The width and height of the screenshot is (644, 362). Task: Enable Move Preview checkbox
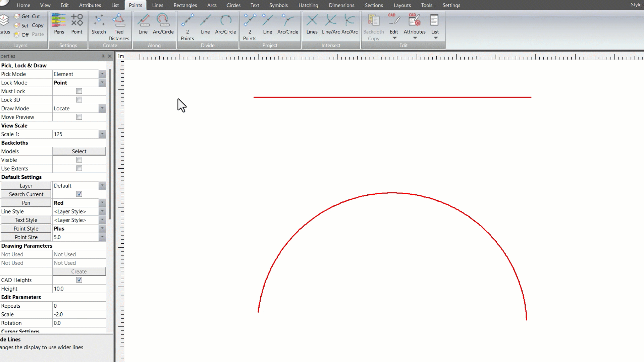[79, 117]
